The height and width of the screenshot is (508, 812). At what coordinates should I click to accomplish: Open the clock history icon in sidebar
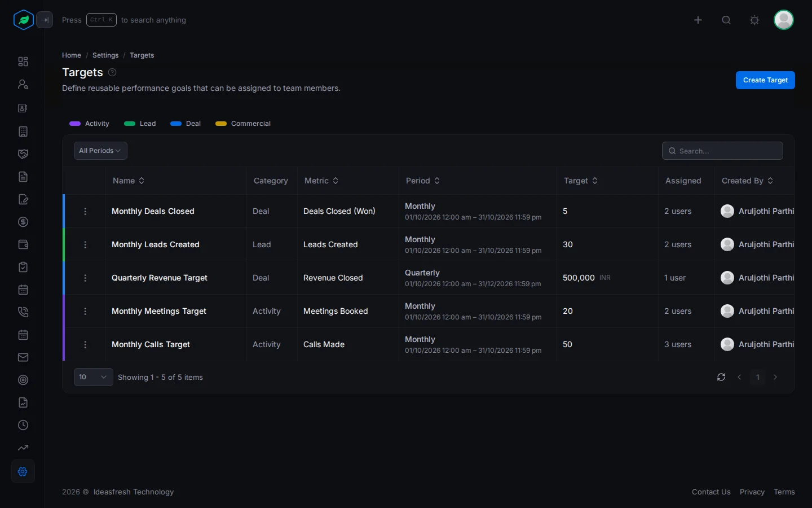point(23,425)
